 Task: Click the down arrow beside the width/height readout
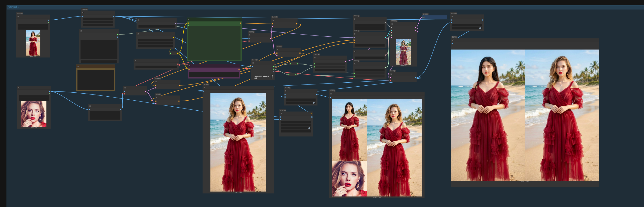[272, 78]
